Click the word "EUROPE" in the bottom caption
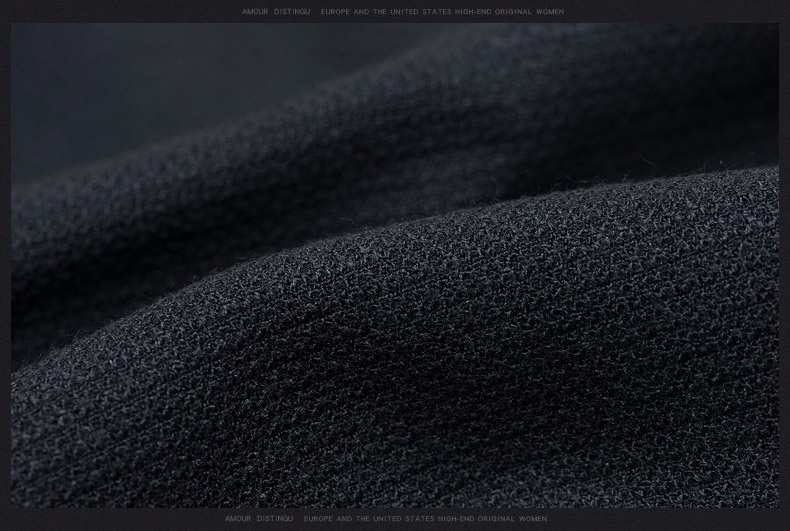The height and width of the screenshot is (531, 790). coord(318,519)
